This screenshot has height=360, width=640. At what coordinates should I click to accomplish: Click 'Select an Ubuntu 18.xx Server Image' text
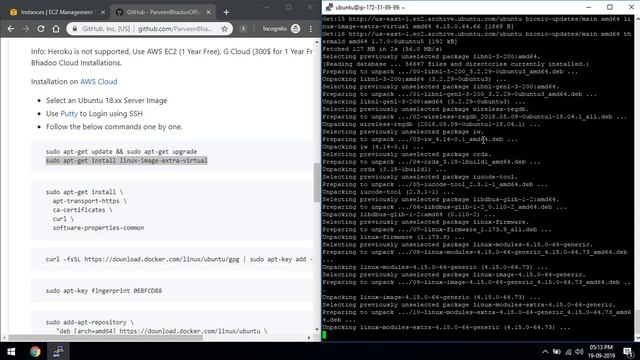click(x=107, y=100)
